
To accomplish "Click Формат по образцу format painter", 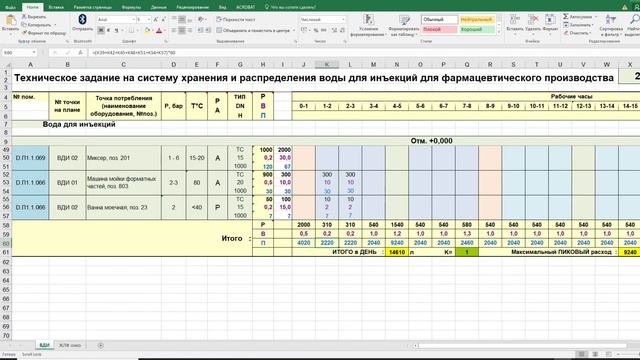I will pos(44,33).
